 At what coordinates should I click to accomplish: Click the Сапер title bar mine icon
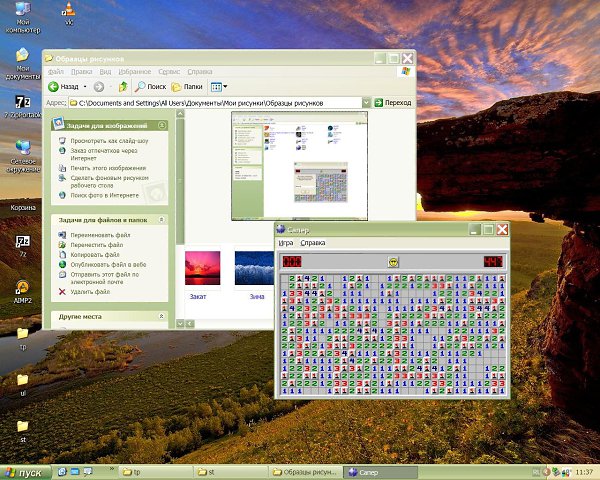pos(280,229)
